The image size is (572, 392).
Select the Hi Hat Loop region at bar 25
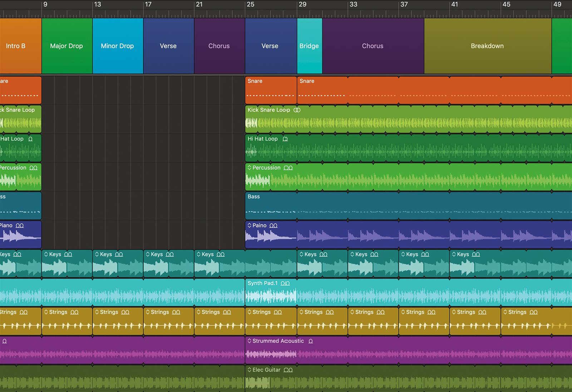pos(408,148)
